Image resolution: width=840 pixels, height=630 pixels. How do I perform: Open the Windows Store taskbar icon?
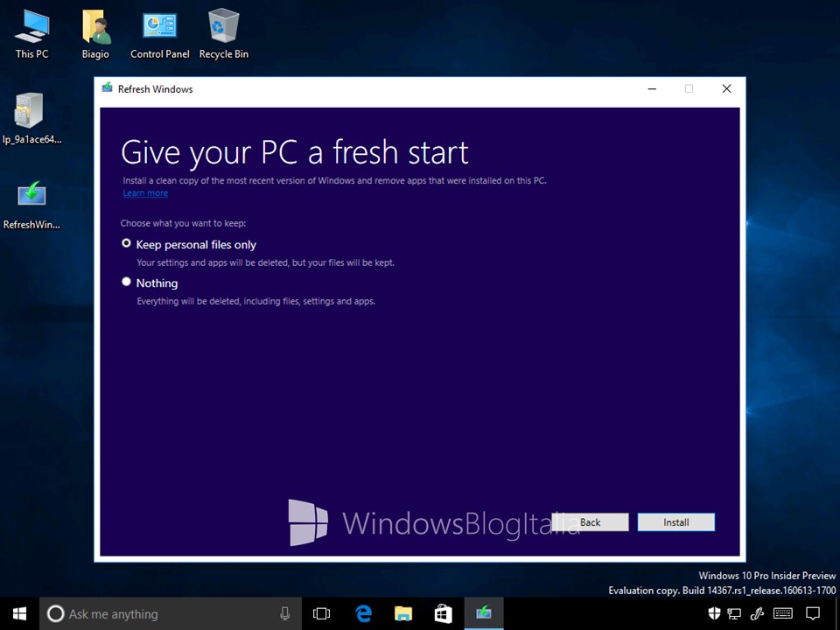[443, 613]
